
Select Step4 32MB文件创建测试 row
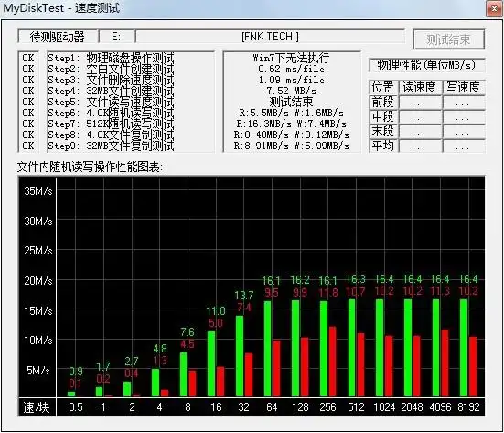111,91
